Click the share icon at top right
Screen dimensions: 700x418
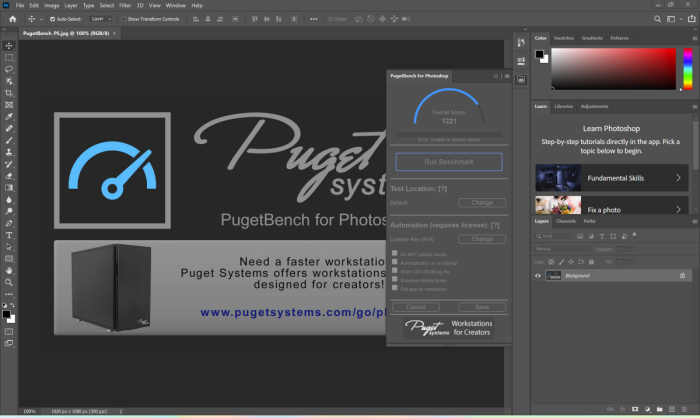click(x=692, y=19)
